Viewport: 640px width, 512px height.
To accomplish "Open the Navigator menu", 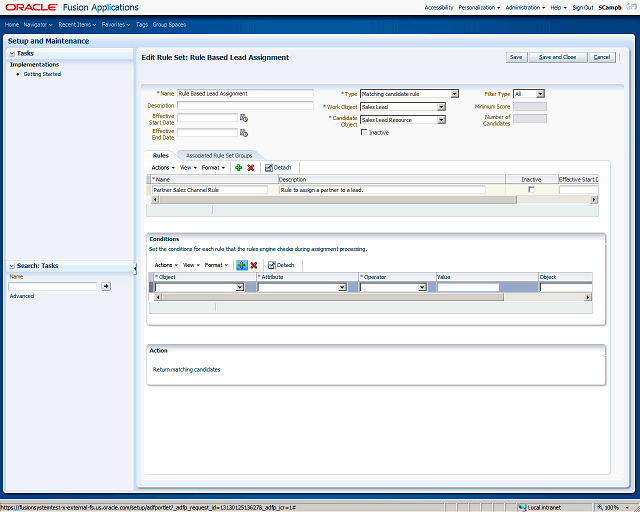I will 38,25.
